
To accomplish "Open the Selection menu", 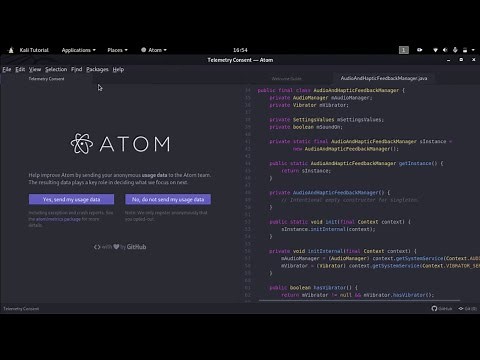I will click(x=56, y=69).
